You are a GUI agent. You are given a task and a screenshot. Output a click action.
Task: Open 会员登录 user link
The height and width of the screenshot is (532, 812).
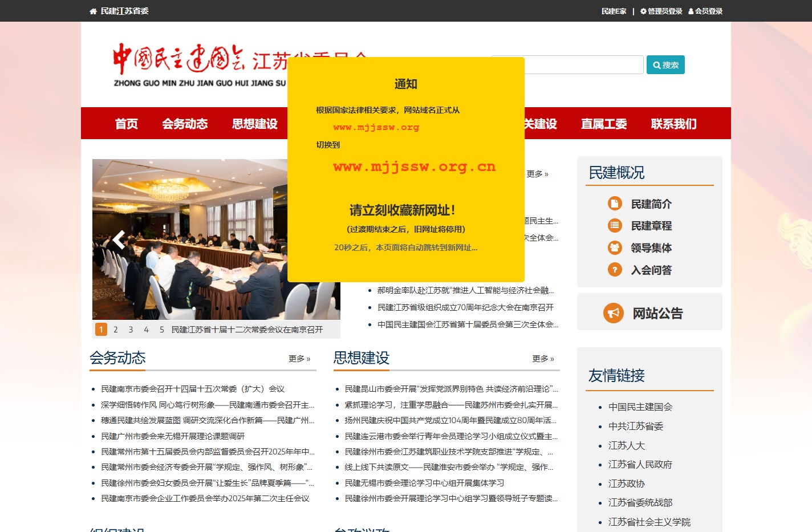tap(705, 11)
